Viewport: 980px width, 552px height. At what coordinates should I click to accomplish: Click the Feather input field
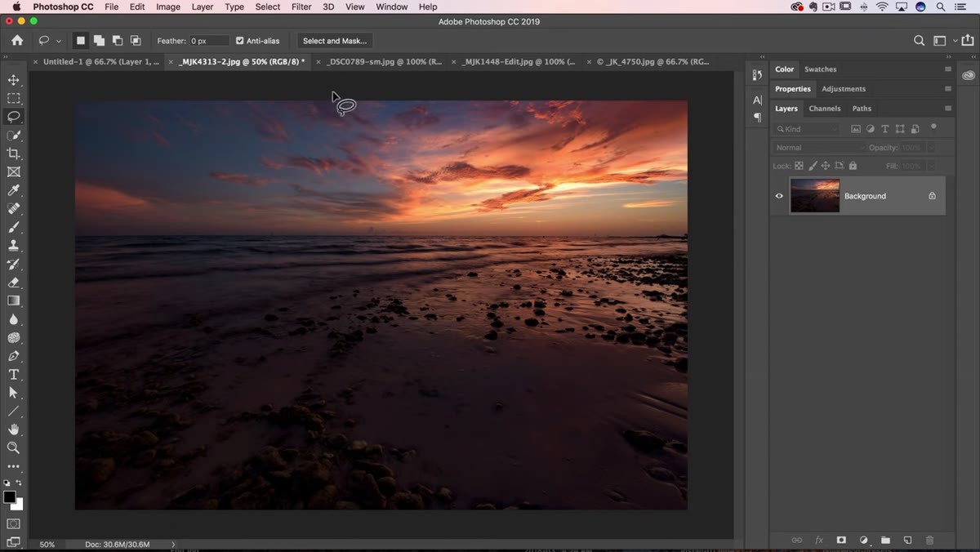click(x=210, y=41)
